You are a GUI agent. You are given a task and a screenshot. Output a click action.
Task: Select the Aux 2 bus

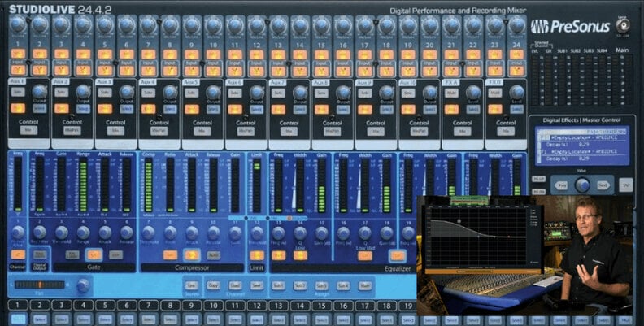click(x=83, y=109)
